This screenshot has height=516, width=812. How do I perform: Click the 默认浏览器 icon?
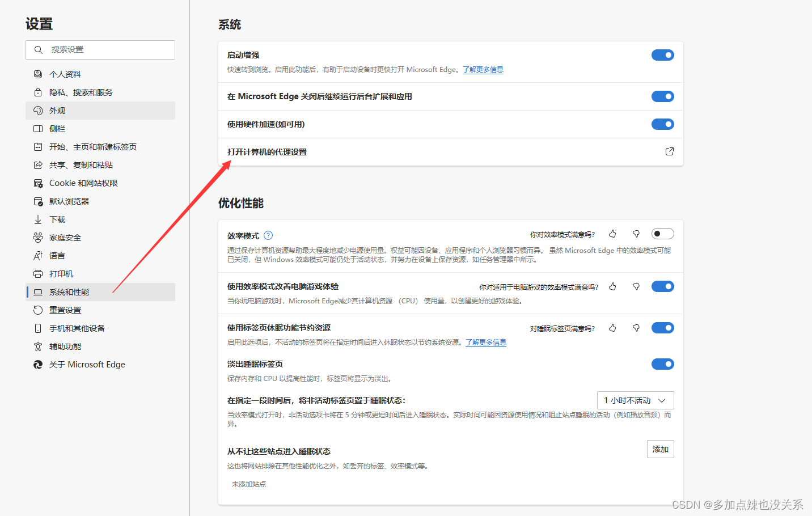(38, 201)
